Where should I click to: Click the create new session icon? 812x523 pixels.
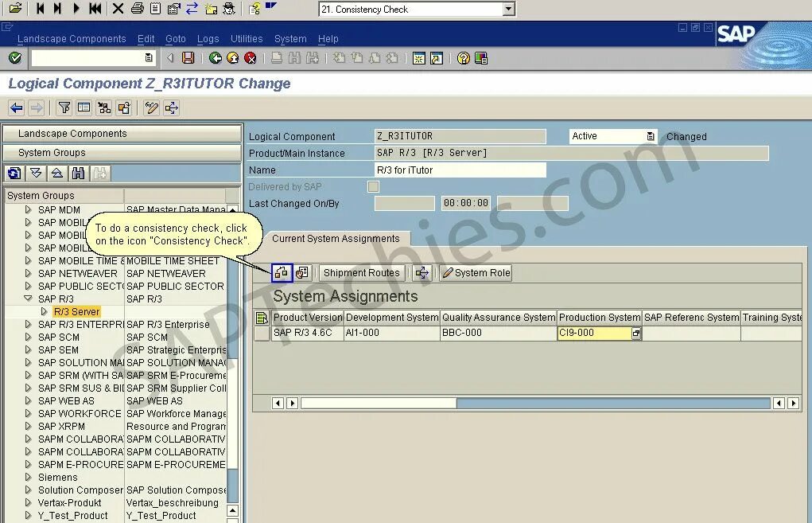[x=419, y=58]
